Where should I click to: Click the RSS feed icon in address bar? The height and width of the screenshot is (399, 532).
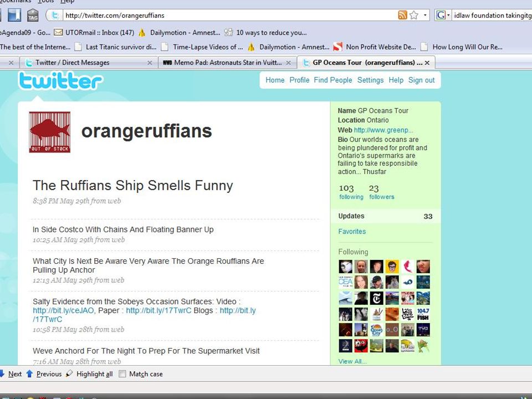click(402, 16)
